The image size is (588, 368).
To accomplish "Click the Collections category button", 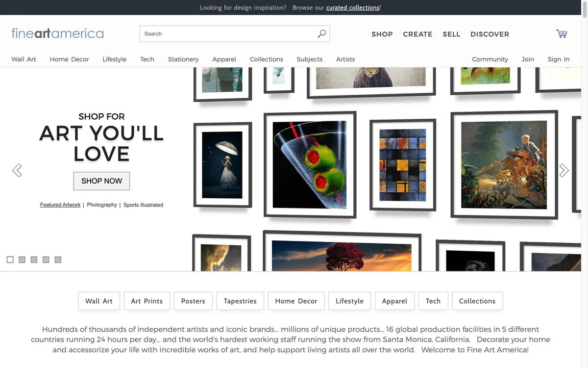I will tap(477, 301).
